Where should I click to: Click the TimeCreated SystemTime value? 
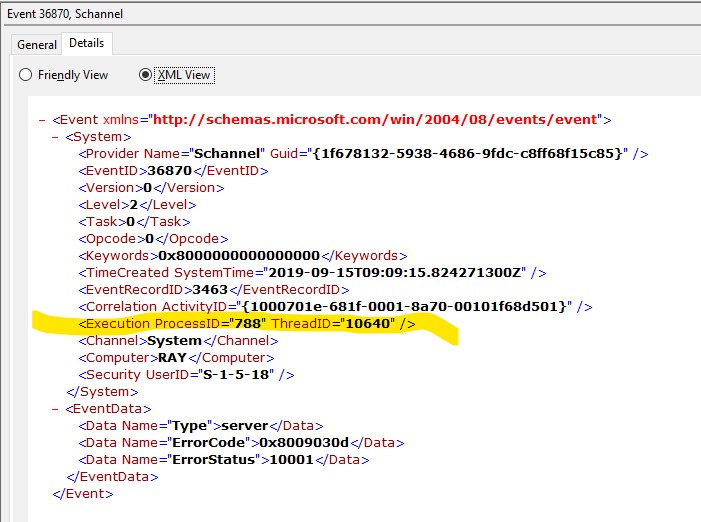tap(394, 273)
